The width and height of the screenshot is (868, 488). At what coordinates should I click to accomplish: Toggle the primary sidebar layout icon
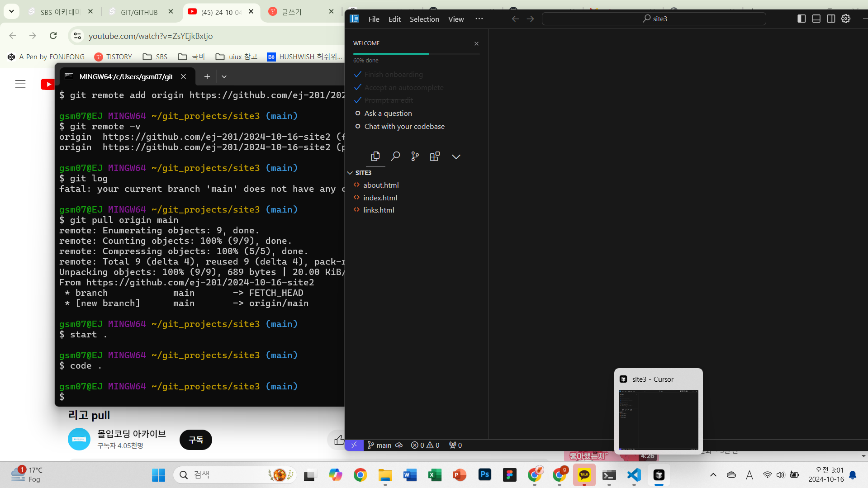tap(802, 19)
